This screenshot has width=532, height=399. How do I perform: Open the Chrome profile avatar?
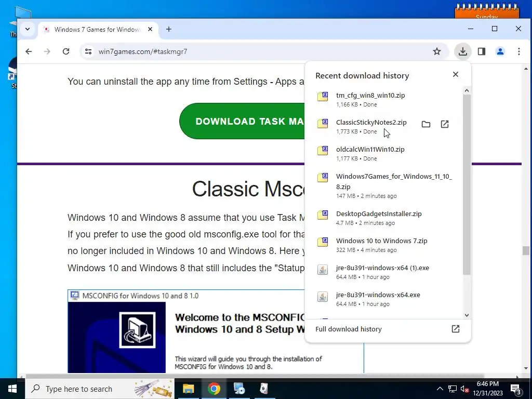pos(500,51)
